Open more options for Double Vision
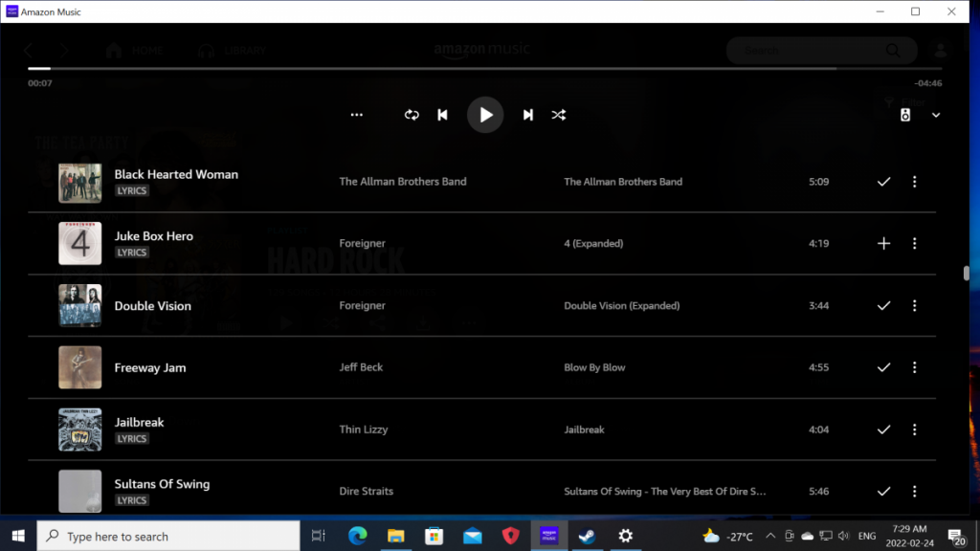 [x=914, y=305]
